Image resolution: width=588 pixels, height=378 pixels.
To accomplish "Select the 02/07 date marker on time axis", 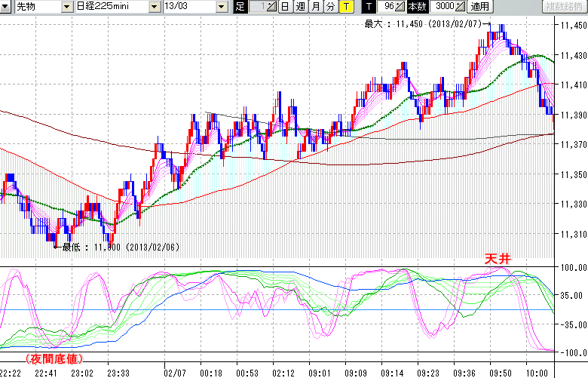I will [x=175, y=372].
